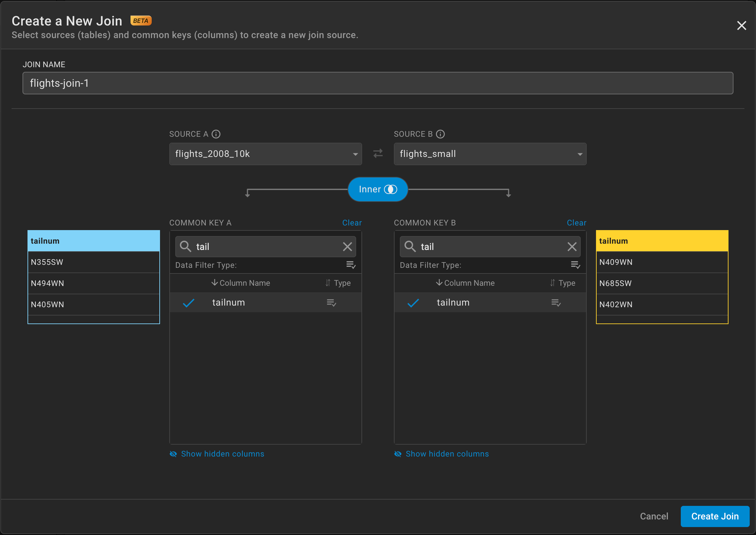The height and width of the screenshot is (535, 756).
Task: Click the Source B info icon
Action: point(440,134)
